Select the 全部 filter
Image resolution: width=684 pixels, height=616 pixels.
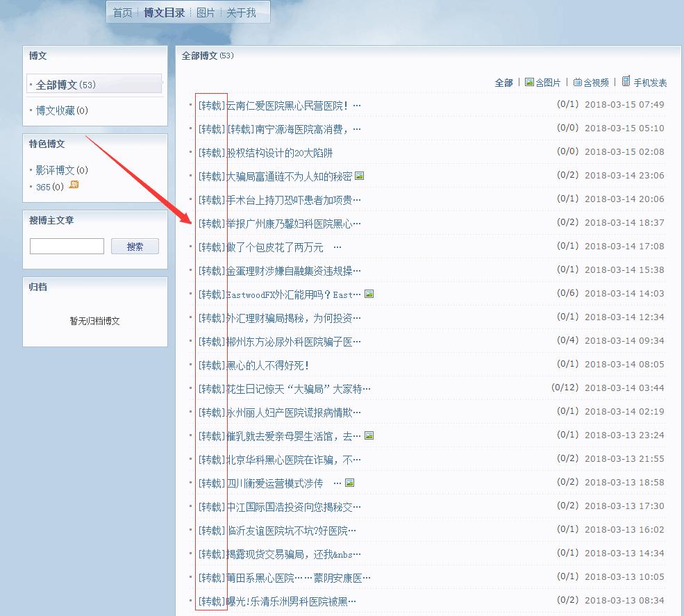point(503,83)
